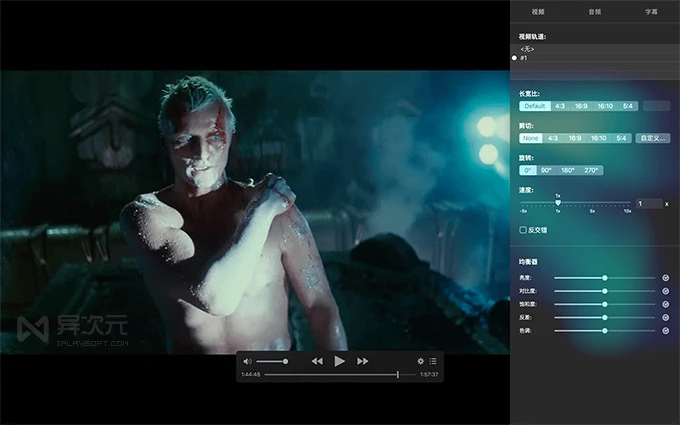This screenshot has width=680, height=425.
Task: Open settings with the gear icon
Action: tap(421, 360)
